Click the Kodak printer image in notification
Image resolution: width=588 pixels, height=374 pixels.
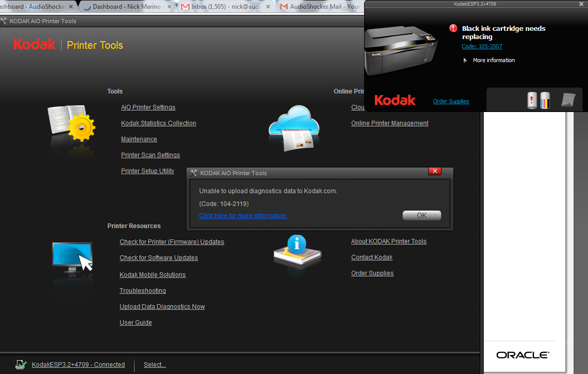pos(401,50)
